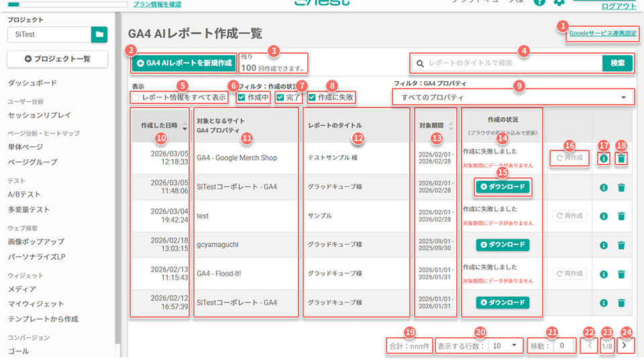Open メディア in sidebar
The image size is (644, 360).
(x=21, y=289)
